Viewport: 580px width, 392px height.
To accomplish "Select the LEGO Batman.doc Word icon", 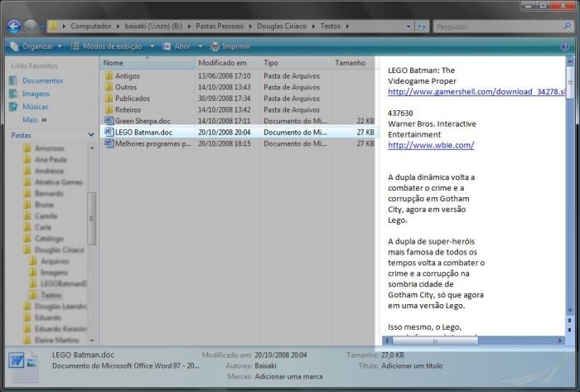I will 109,132.
